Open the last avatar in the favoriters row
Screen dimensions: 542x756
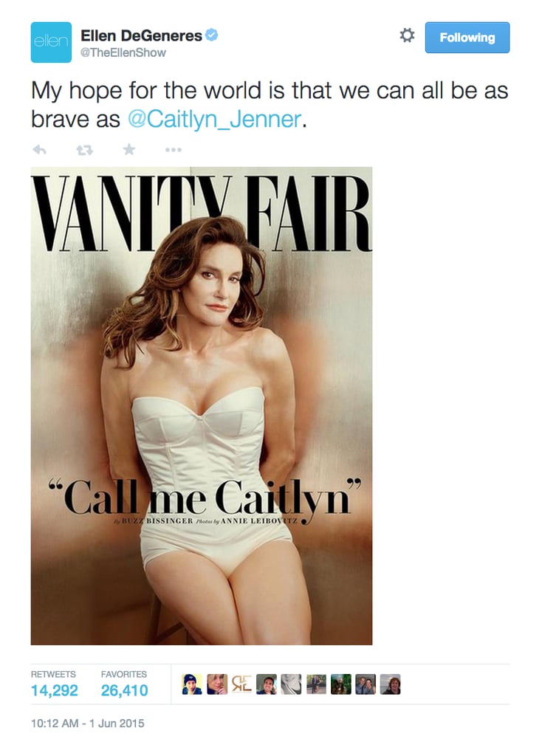[x=390, y=684]
